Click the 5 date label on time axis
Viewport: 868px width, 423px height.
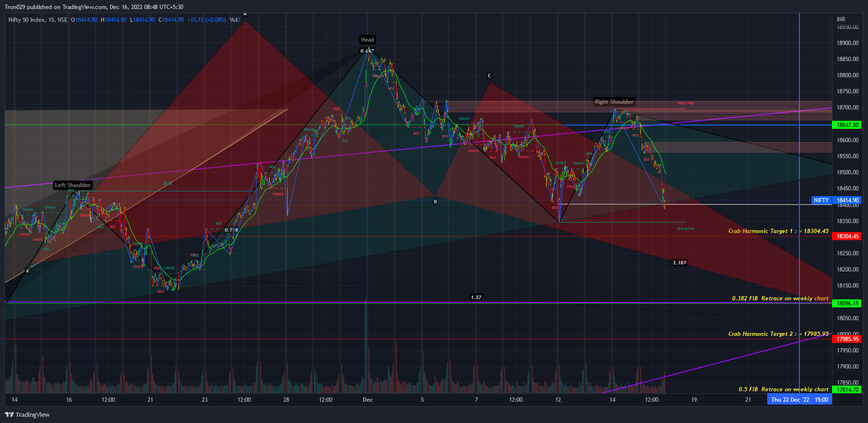422,400
